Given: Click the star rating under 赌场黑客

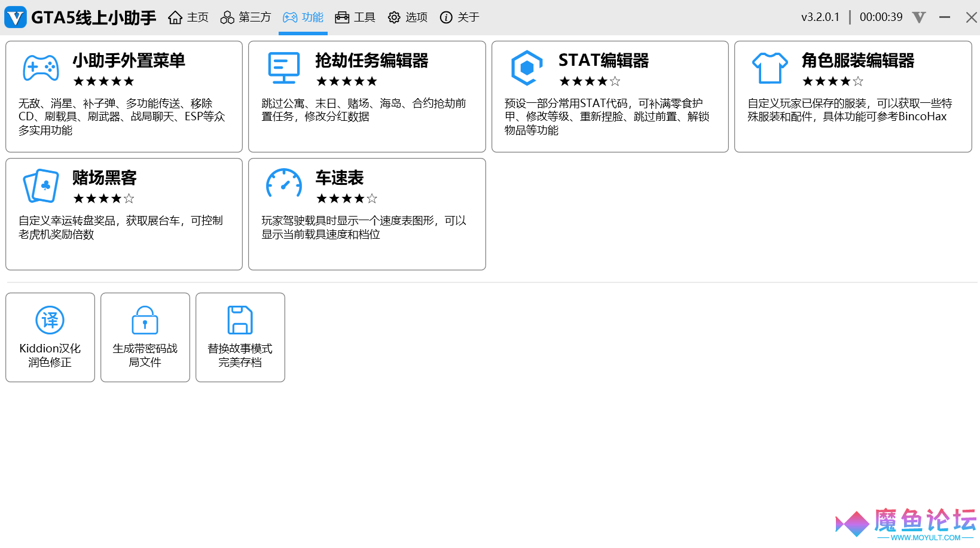Looking at the screenshot, I should coord(103,199).
